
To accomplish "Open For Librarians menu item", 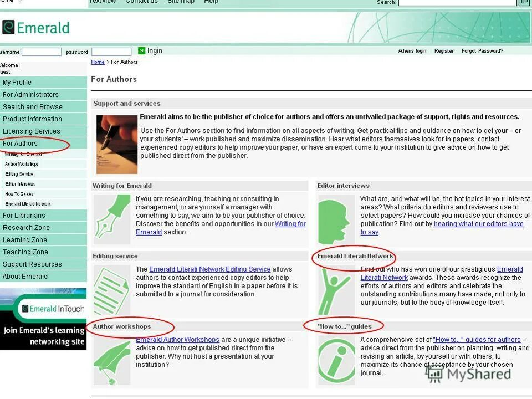I will [x=43, y=216].
